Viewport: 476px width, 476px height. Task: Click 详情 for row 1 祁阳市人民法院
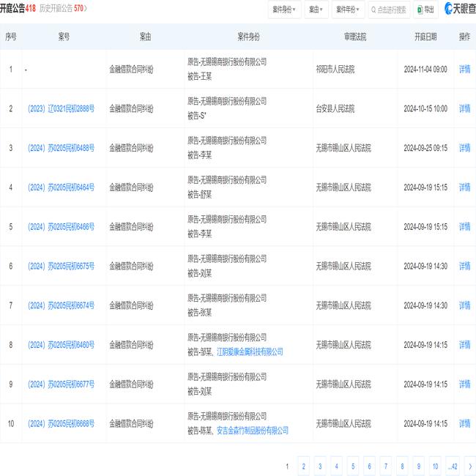464,70
